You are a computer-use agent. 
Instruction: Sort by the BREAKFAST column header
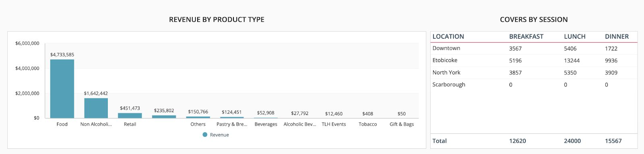(x=526, y=37)
